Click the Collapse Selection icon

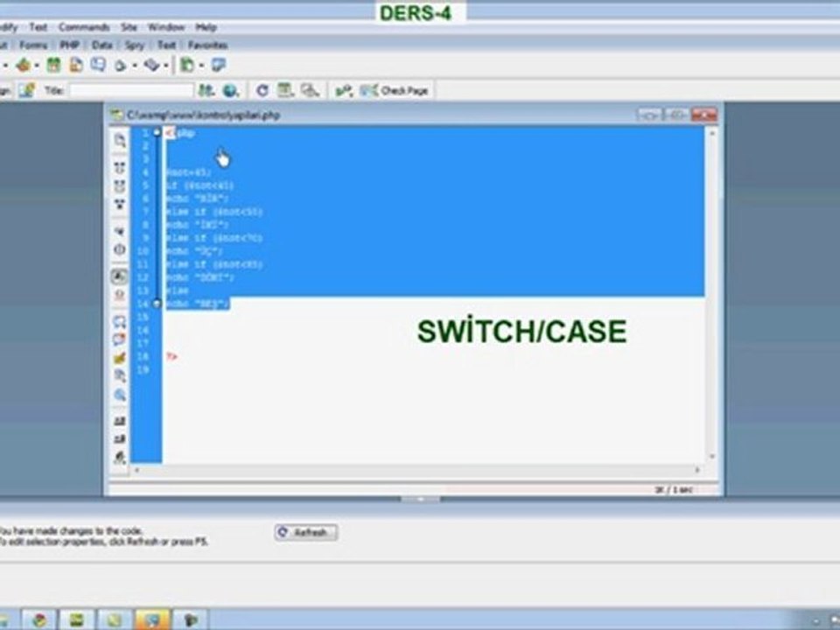pos(120,185)
